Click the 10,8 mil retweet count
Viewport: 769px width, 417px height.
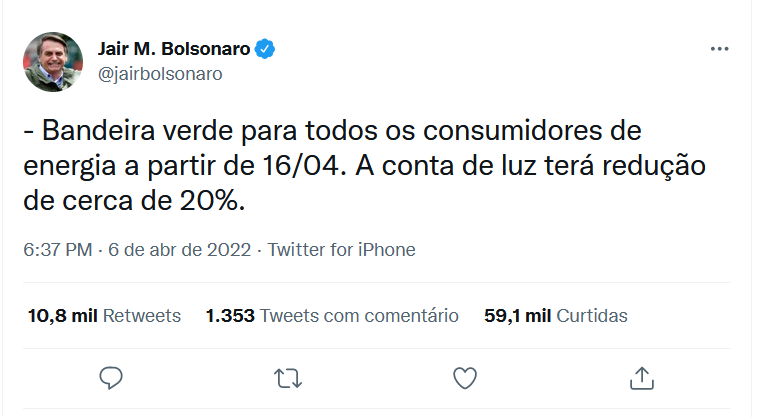[x=63, y=316]
